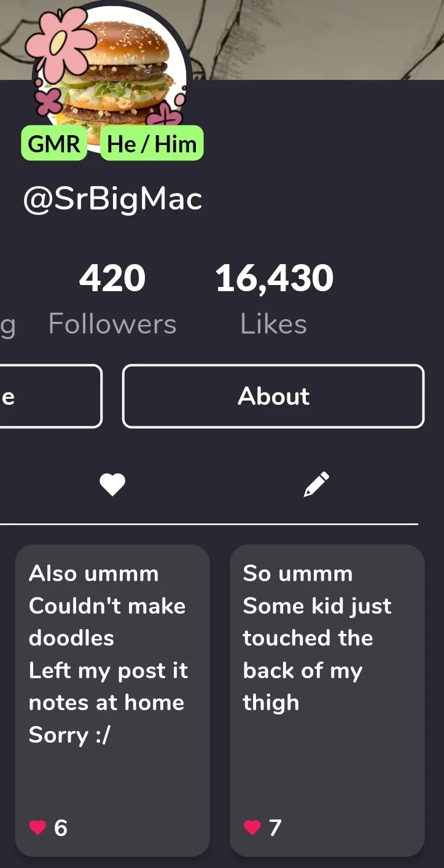Viewport: 444px width, 868px height.
Task: Open the Likes label
Action: (x=274, y=324)
